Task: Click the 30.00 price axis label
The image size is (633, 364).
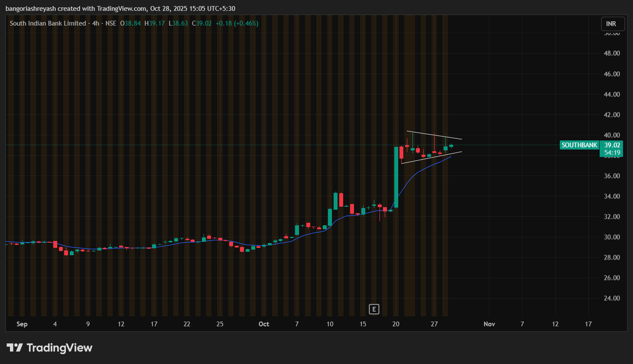Action: pos(612,237)
